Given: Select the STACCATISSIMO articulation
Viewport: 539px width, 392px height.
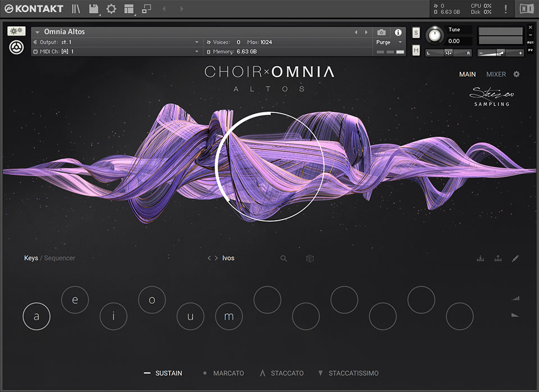Looking at the screenshot, I should 349,373.
